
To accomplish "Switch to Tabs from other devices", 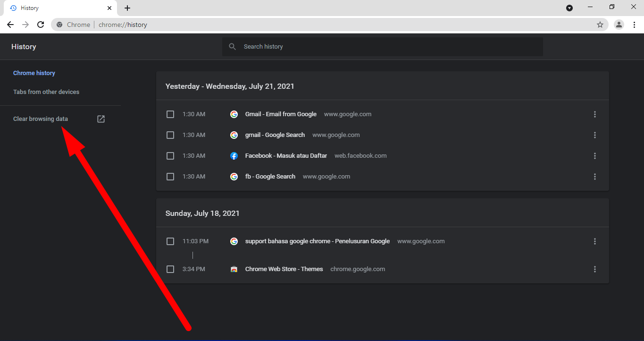I will click(46, 92).
